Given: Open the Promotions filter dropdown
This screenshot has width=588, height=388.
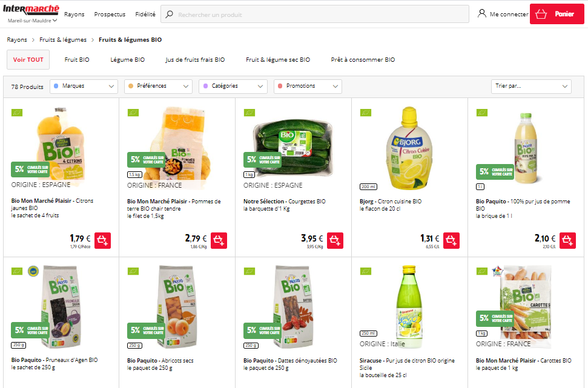Looking at the screenshot, I should [308, 86].
